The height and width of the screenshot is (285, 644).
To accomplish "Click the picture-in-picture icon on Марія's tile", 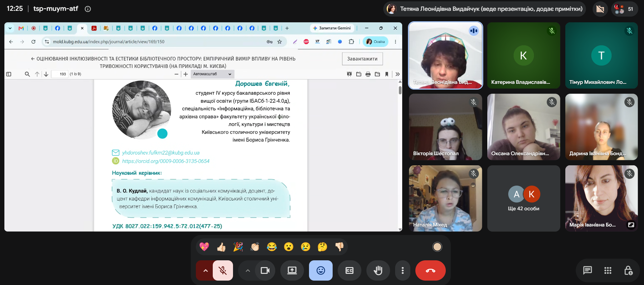I will point(631,225).
